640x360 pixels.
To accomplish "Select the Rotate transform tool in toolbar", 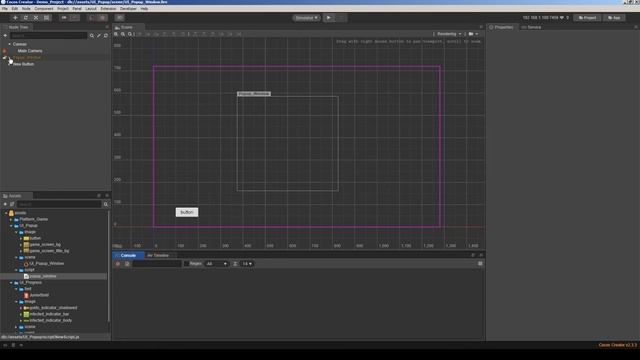I will 26,18.
